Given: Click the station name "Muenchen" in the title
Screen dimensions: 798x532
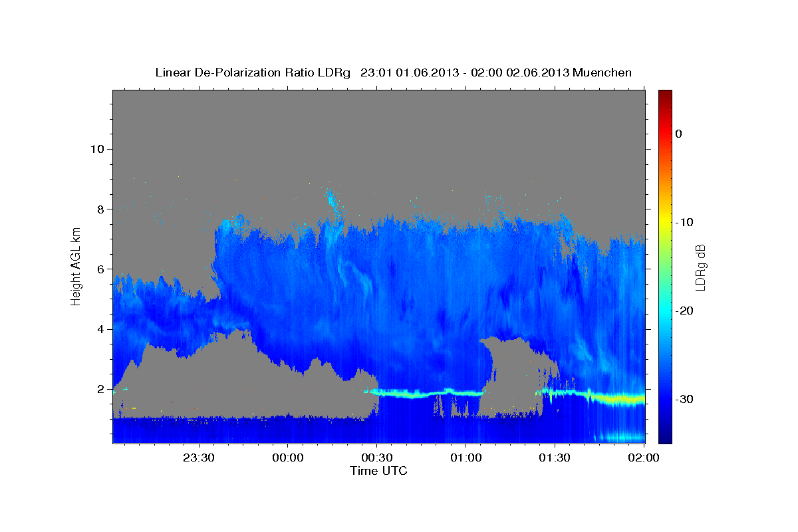Looking at the screenshot, I should 602,72.
